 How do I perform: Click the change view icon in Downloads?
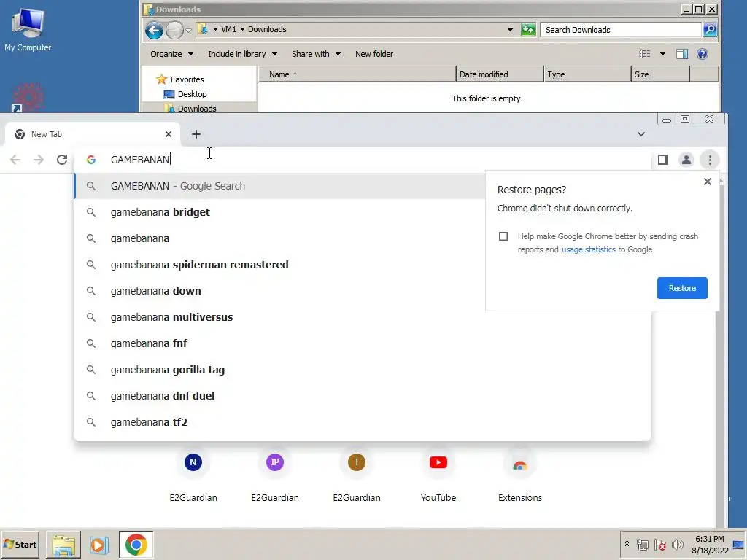[x=645, y=54]
